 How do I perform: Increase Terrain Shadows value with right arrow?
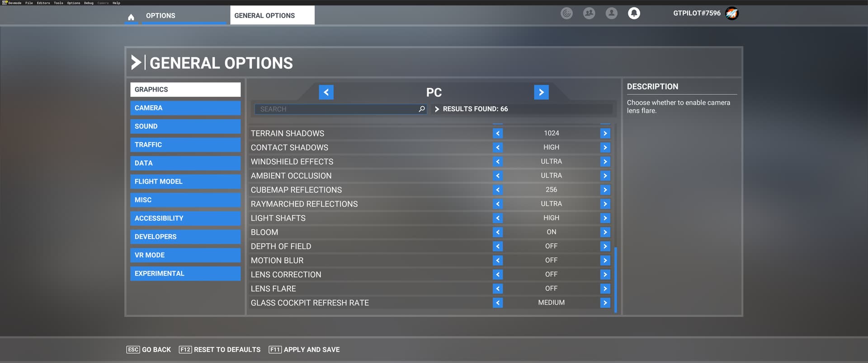pos(605,133)
